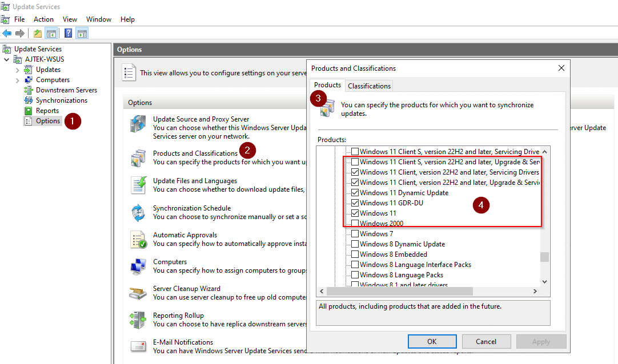
Task: Toggle the Show/Hide Action Pane icon
Action: [x=82, y=34]
